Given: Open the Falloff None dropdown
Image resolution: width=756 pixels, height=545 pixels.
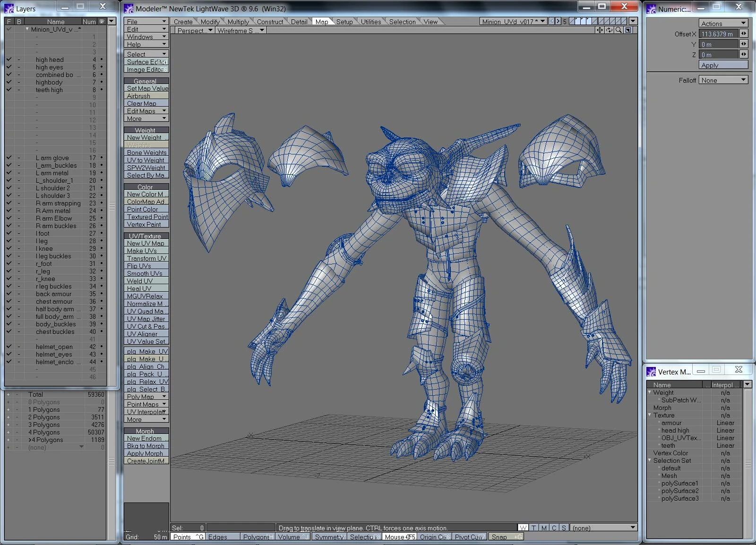Looking at the screenshot, I should click(x=723, y=80).
